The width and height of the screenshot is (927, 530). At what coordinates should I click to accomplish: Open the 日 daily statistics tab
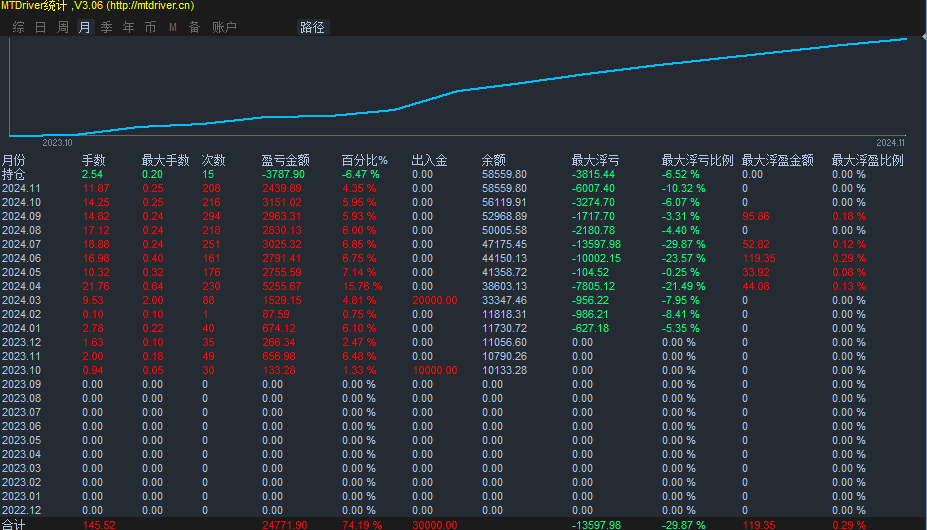[41, 27]
